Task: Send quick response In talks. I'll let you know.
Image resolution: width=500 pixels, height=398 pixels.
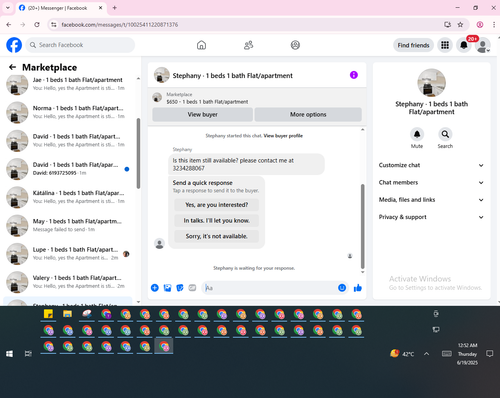Action: (x=217, y=220)
